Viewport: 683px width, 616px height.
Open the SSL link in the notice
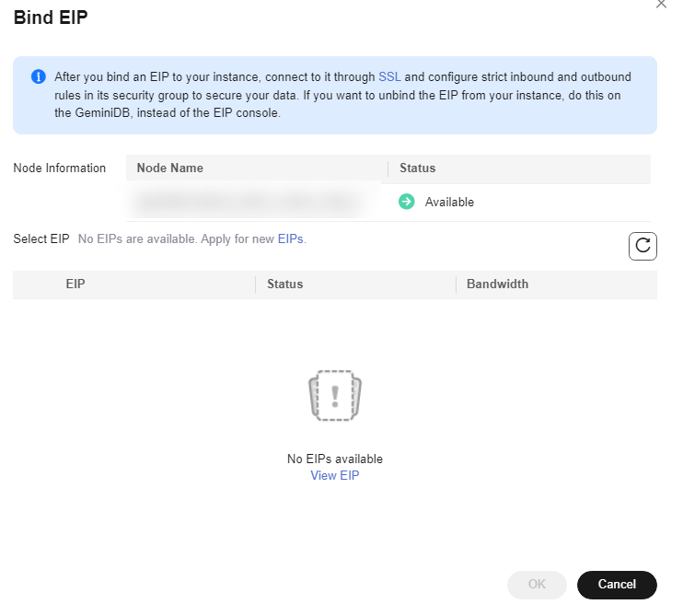tap(389, 77)
